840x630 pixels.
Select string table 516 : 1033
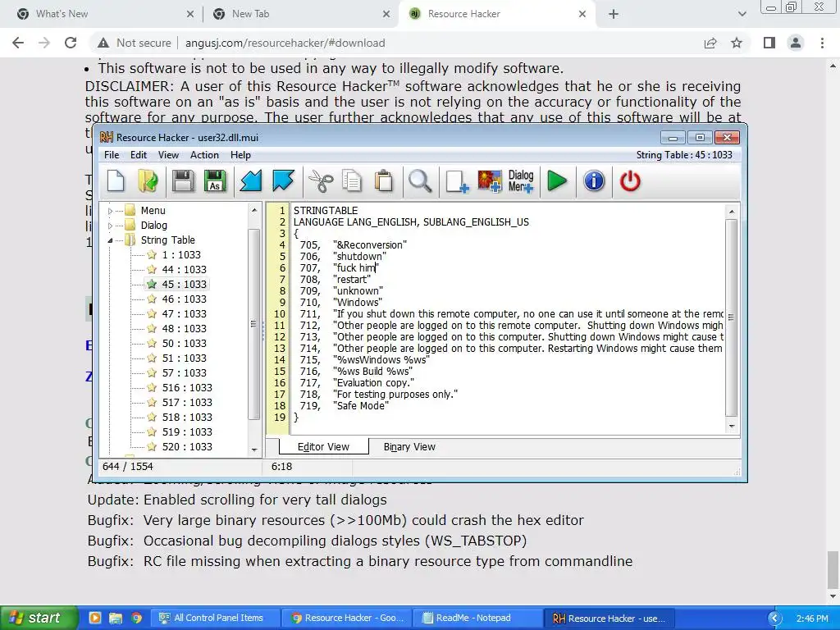point(187,387)
